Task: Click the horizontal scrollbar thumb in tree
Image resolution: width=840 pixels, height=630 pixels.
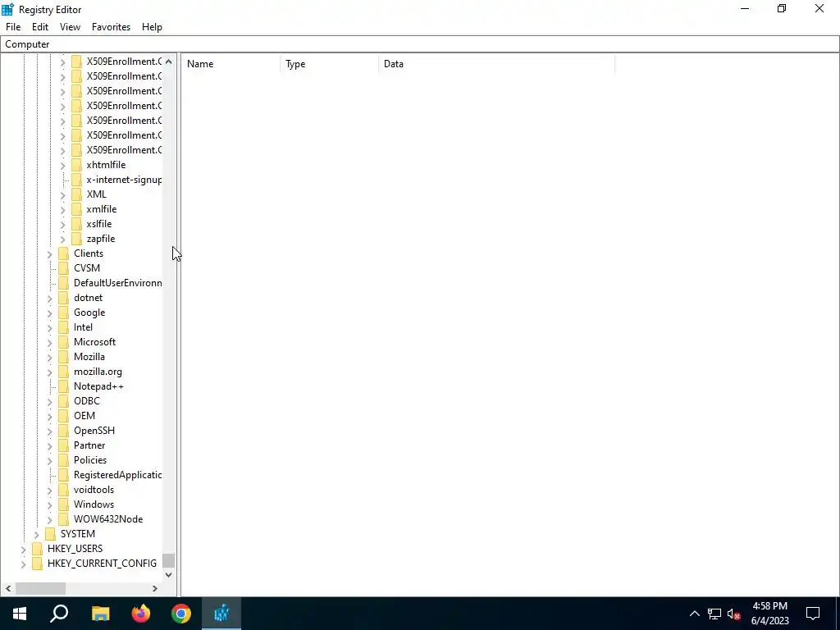Action: coord(40,588)
